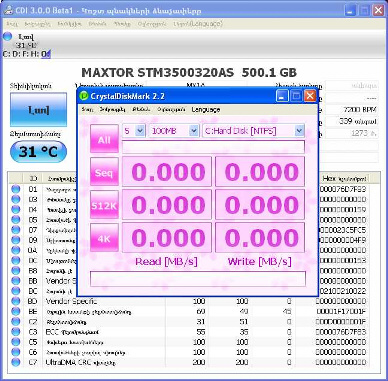
Task: Expand the 100MB test size dropdown
Action: coord(174,131)
